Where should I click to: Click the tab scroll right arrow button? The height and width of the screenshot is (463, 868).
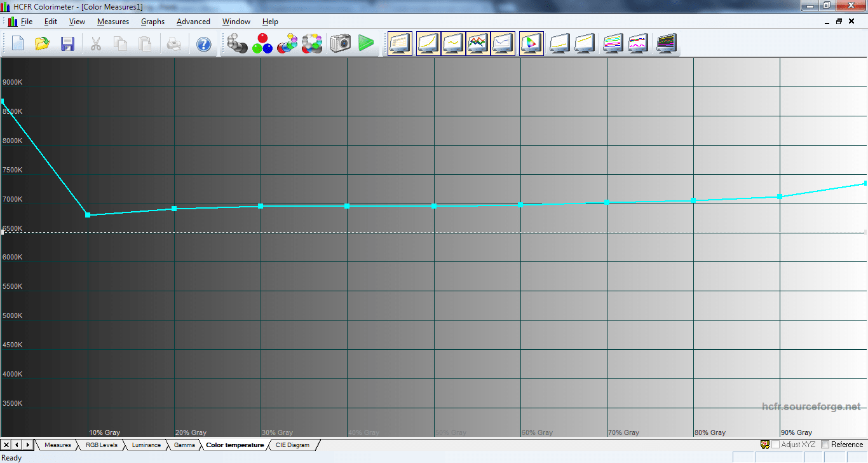[27, 445]
